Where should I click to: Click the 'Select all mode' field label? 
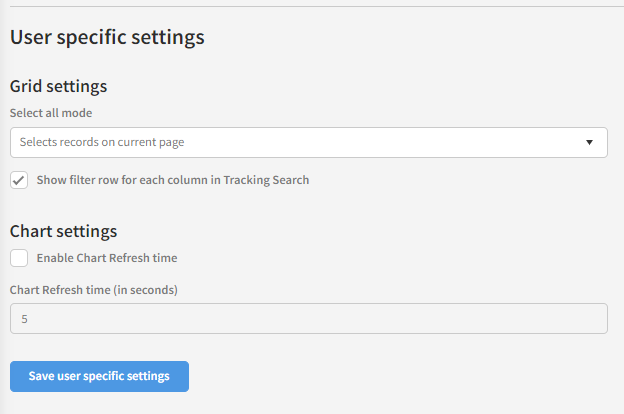tap(51, 113)
